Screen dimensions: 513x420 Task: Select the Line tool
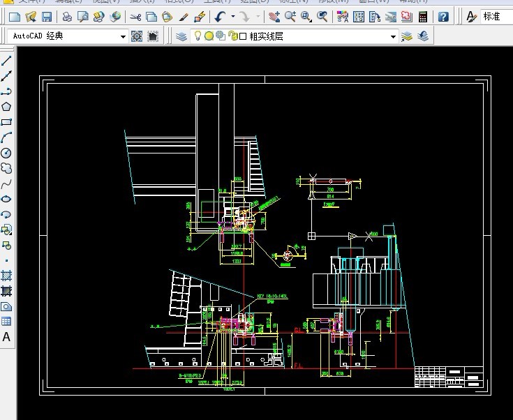[x=6, y=61]
